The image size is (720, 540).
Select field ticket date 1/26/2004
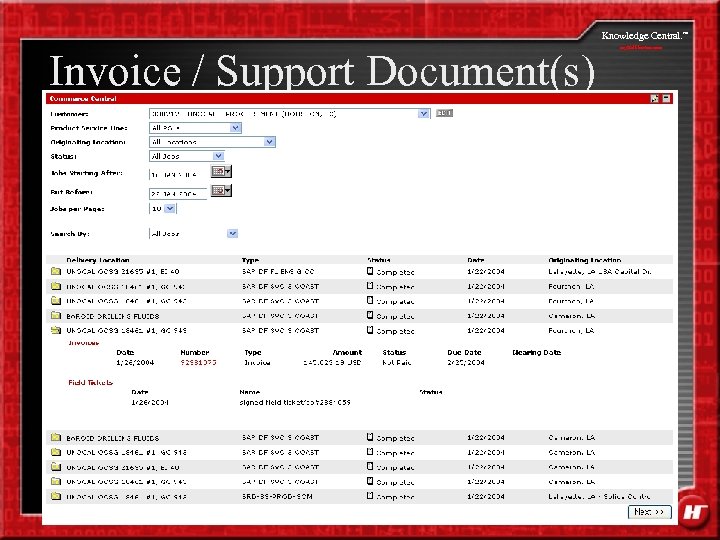coord(150,402)
